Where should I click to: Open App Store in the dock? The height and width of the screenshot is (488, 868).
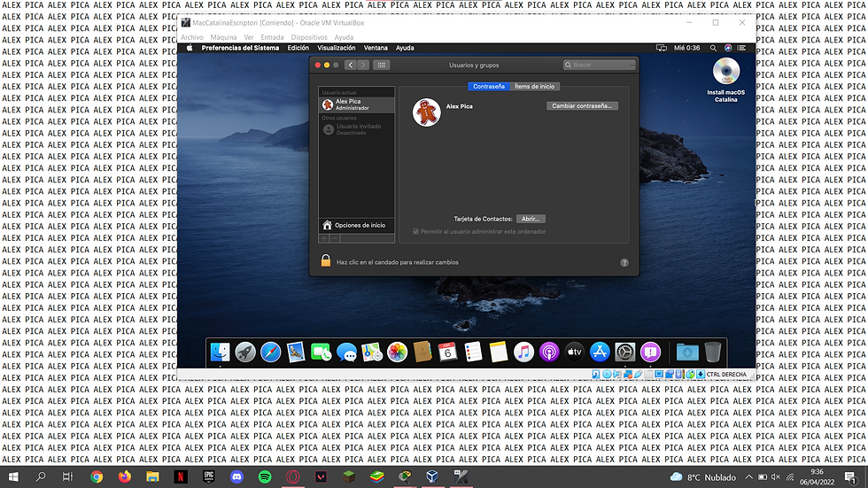point(600,352)
